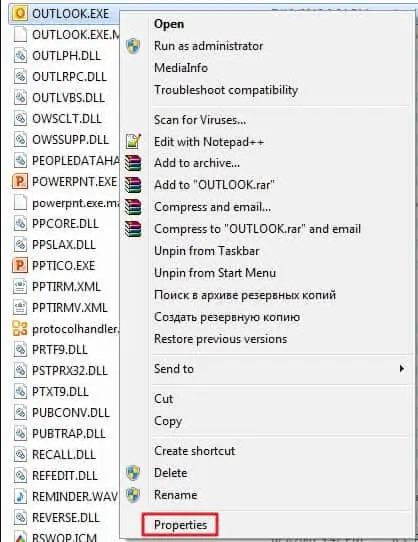The width and height of the screenshot is (418, 542).
Task: Select the PPSLAX.DLL file name
Action: [x=64, y=245]
